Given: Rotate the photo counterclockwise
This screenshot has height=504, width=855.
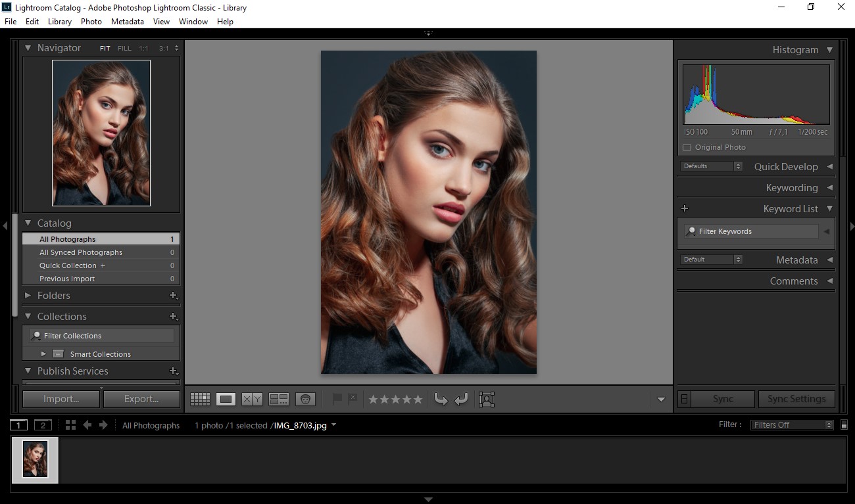Looking at the screenshot, I should point(440,399).
